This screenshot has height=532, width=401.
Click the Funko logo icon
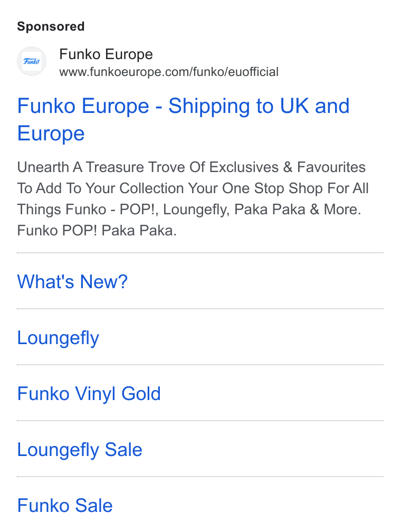32,61
